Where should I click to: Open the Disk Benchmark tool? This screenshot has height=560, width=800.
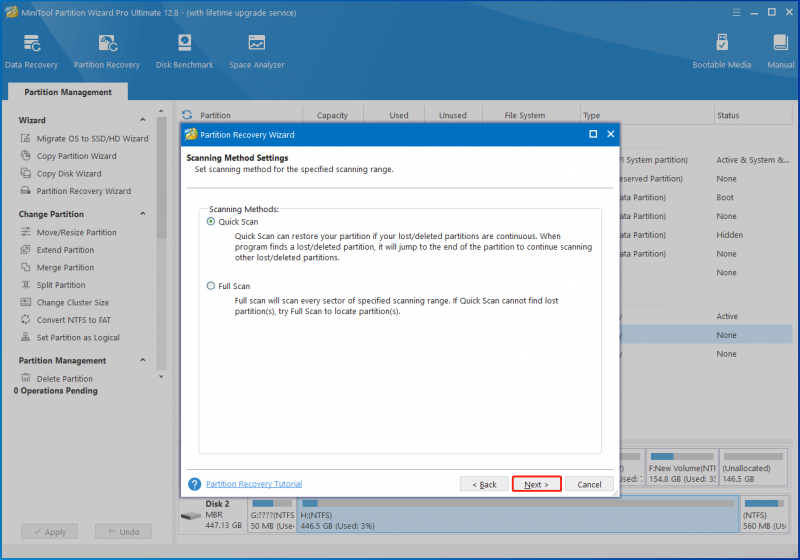184,51
